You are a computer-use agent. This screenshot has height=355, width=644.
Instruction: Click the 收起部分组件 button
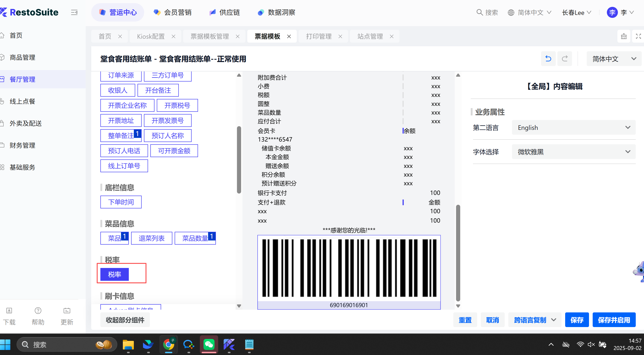(125, 320)
